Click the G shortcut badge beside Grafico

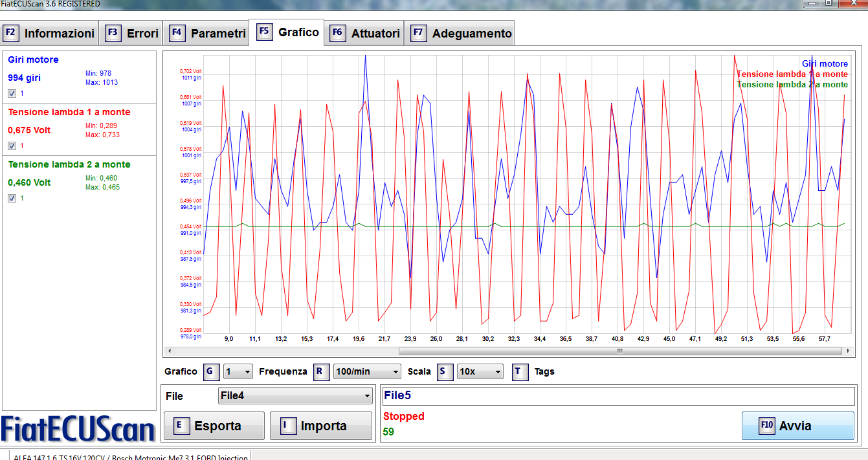click(211, 371)
